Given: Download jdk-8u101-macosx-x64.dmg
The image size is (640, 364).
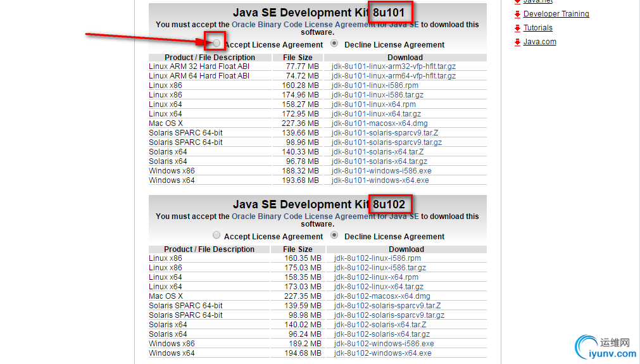Looking at the screenshot, I should click(380, 123).
